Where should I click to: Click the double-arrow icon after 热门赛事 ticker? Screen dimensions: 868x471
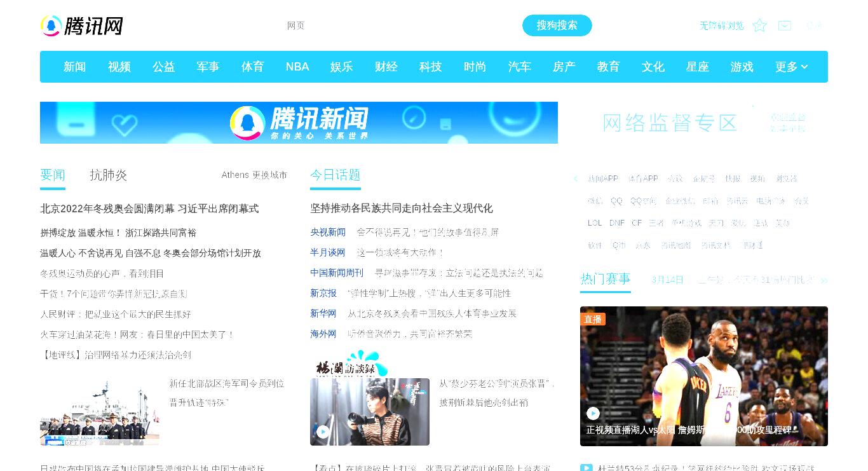(824, 280)
